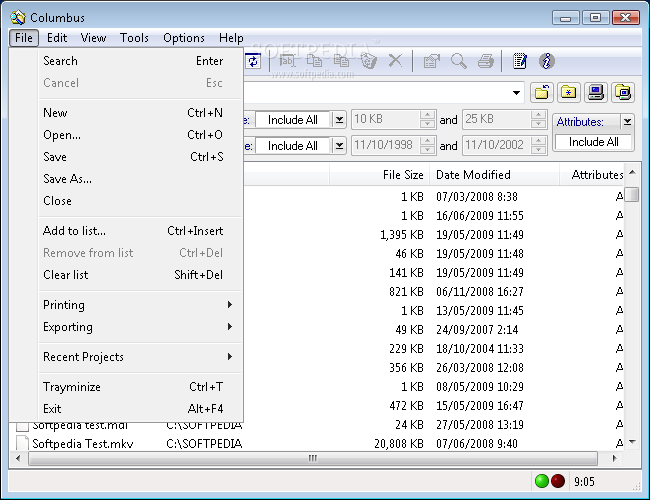Choose Close in the File menu
650x500 pixels.
point(140,201)
